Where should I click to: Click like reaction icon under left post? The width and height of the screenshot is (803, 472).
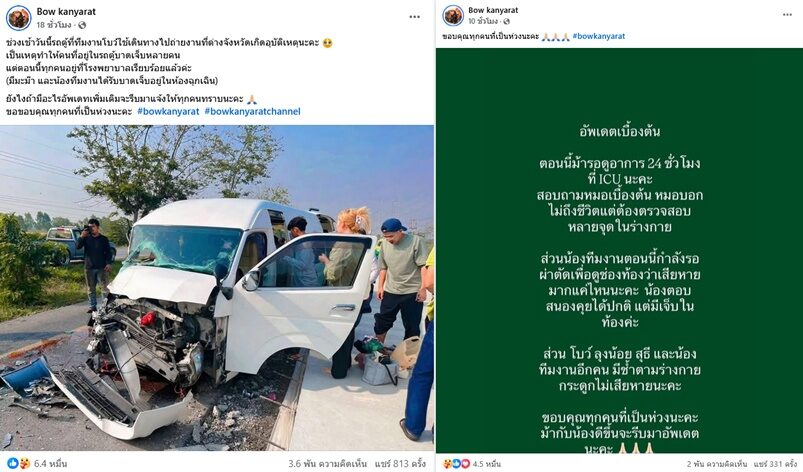[x=13, y=463]
